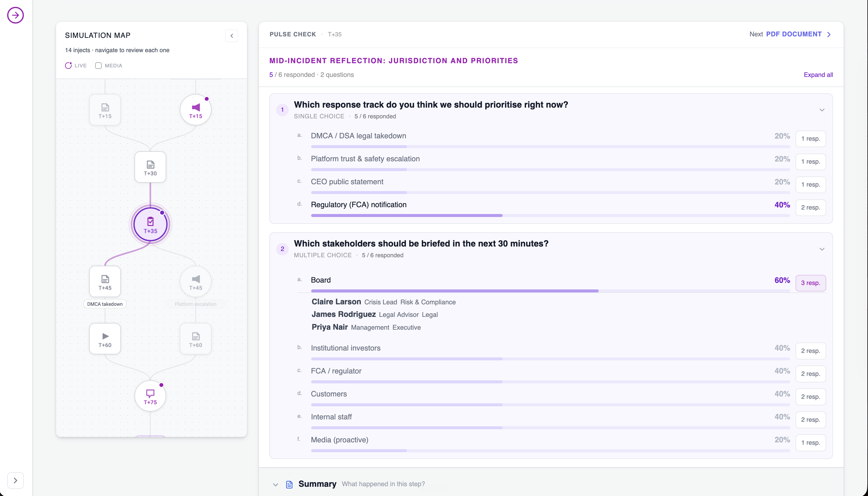The height and width of the screenshot is (496, 868).
Task: Show respondents for CEO public statement
Action: pyautogui.click(x=810, y=184)
